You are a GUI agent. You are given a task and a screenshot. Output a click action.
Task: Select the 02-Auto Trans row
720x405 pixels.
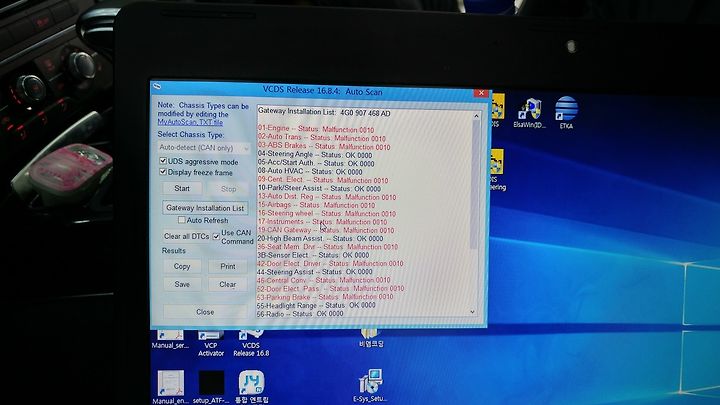click(321, 137)
